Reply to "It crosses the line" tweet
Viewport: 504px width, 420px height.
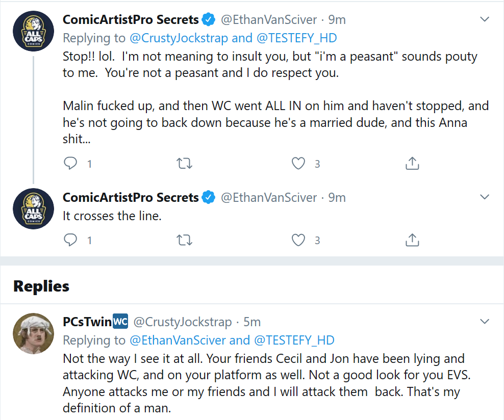click(x=70, y=240)
